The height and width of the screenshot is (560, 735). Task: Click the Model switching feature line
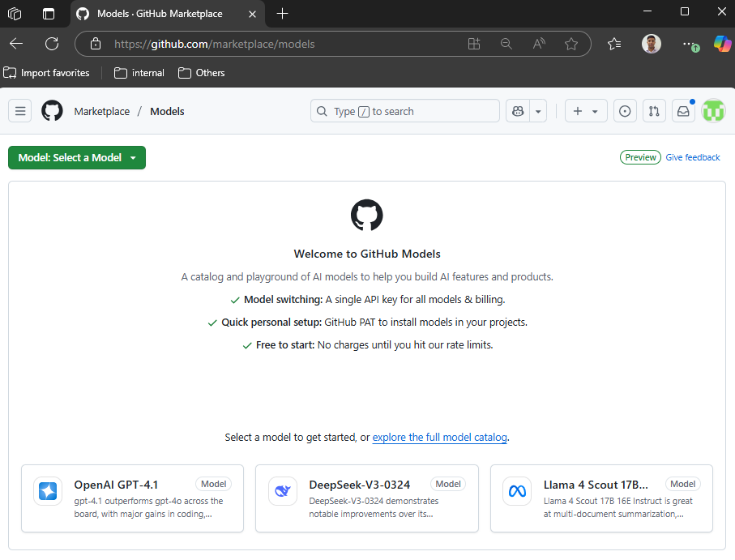(368, 299)
